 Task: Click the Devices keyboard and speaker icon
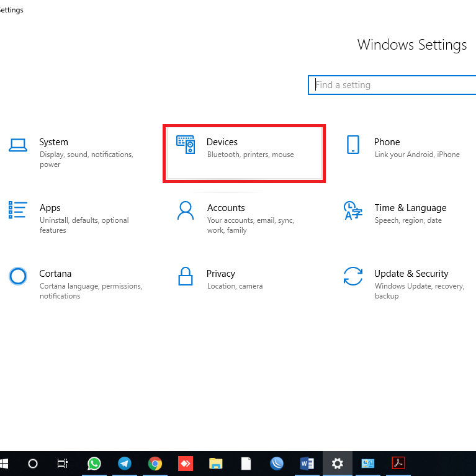pos(186,145)
